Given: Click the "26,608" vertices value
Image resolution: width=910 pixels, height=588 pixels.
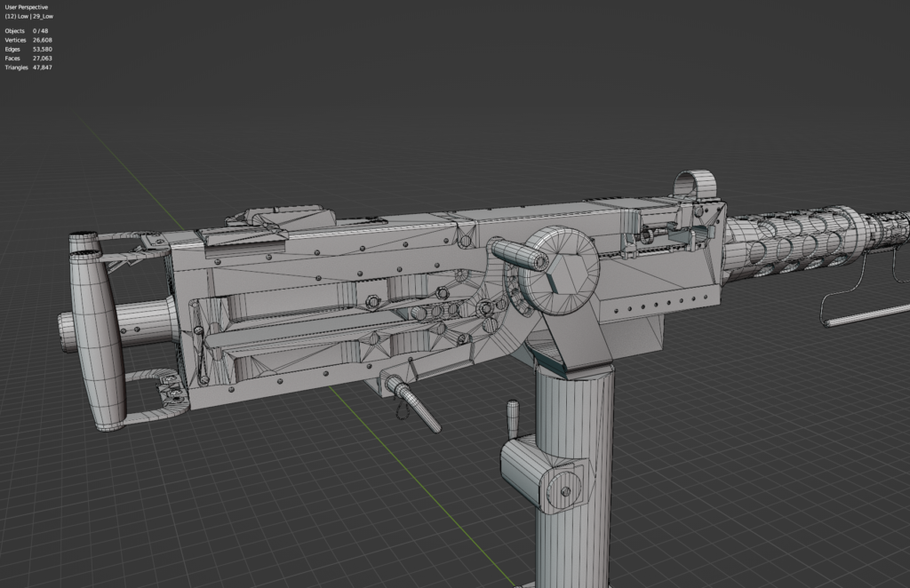Looking at the screenshot, I should (43, 40).
